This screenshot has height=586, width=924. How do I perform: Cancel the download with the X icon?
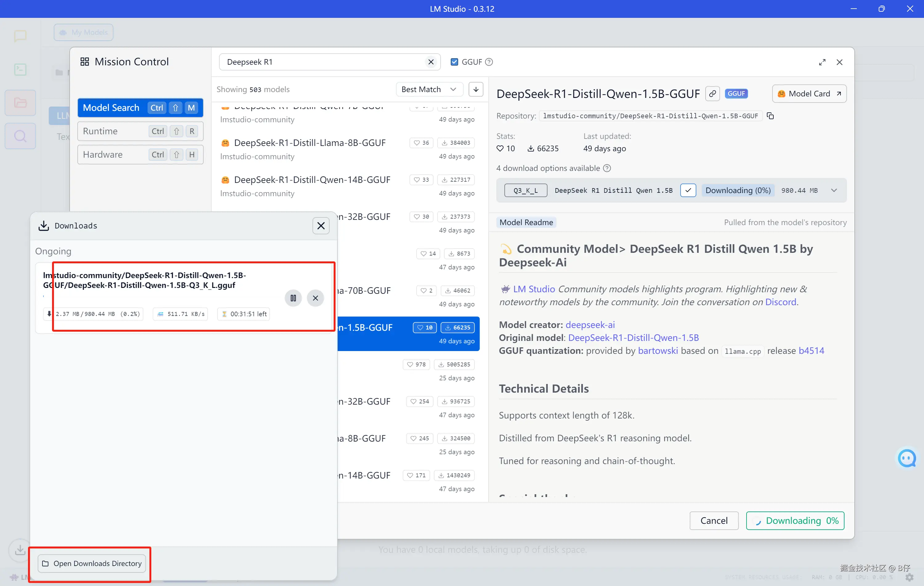click(315, 298)
